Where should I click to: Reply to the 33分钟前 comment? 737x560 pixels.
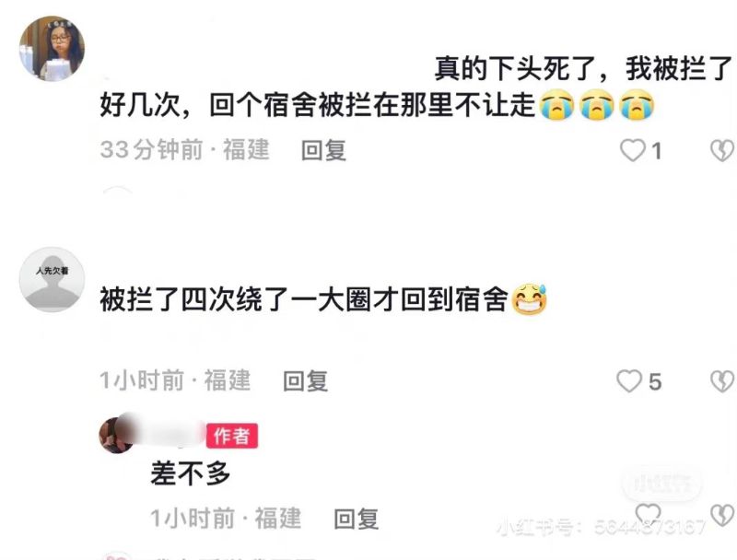(x=323, y=151)
